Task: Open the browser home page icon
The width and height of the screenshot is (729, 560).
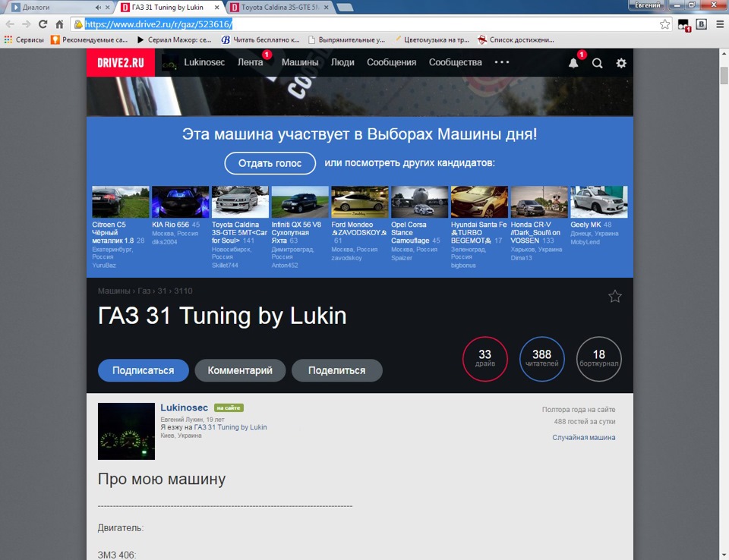Action: [59, 24]
